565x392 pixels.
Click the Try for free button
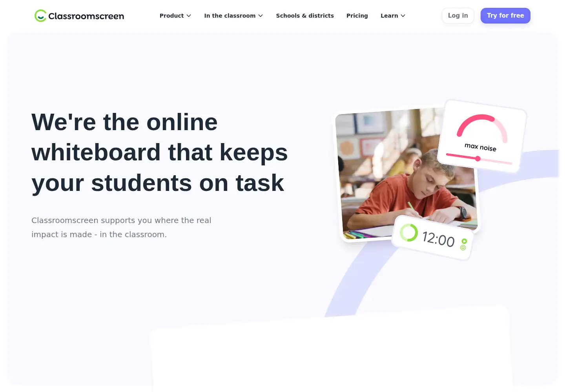pyautogui.click(x=505, y=16)
